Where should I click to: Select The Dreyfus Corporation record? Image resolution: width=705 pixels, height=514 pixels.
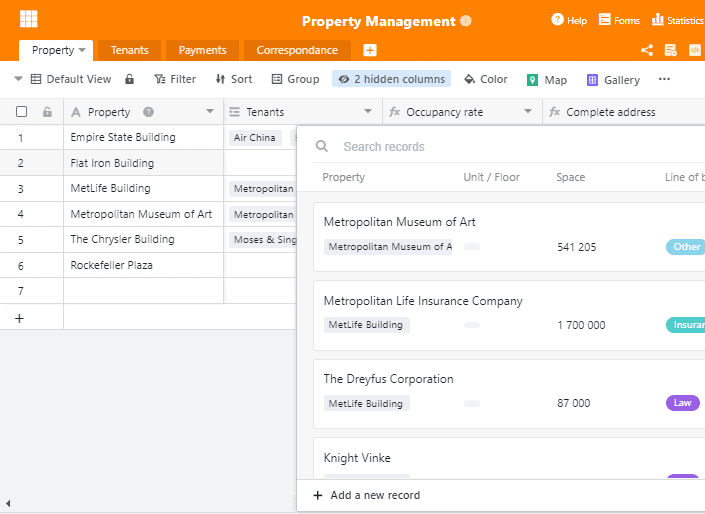pos(509,394)
